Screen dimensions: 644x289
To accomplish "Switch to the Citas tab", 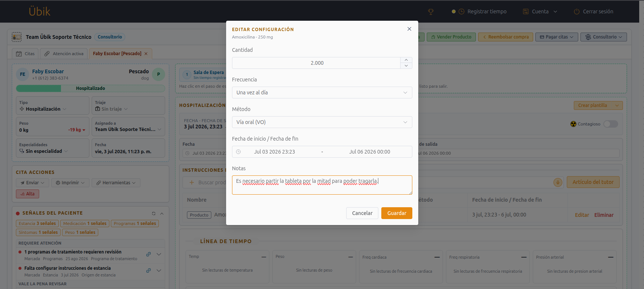I will (25, 54).
